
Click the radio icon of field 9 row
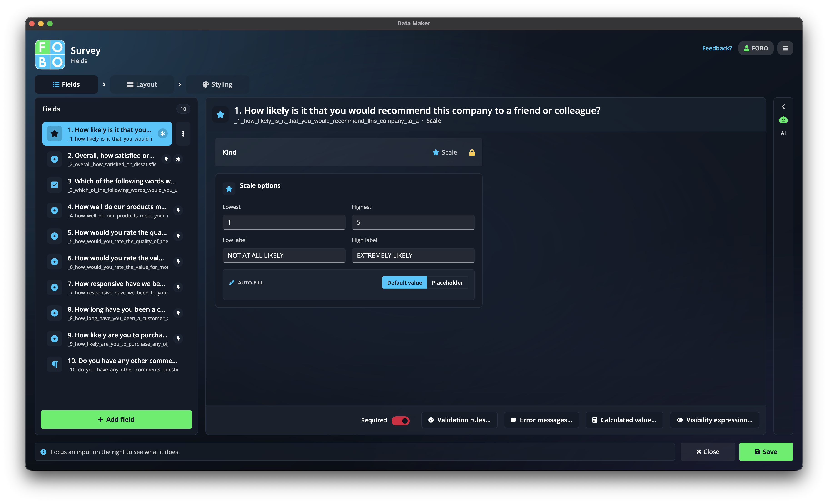[55, 339]
